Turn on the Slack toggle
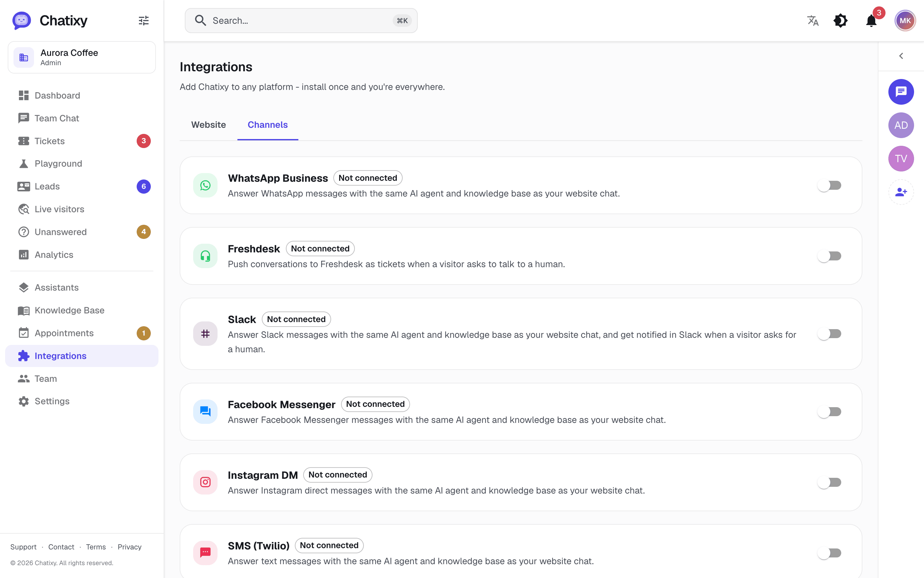This screenshot has width=924, height=578. 829,334
